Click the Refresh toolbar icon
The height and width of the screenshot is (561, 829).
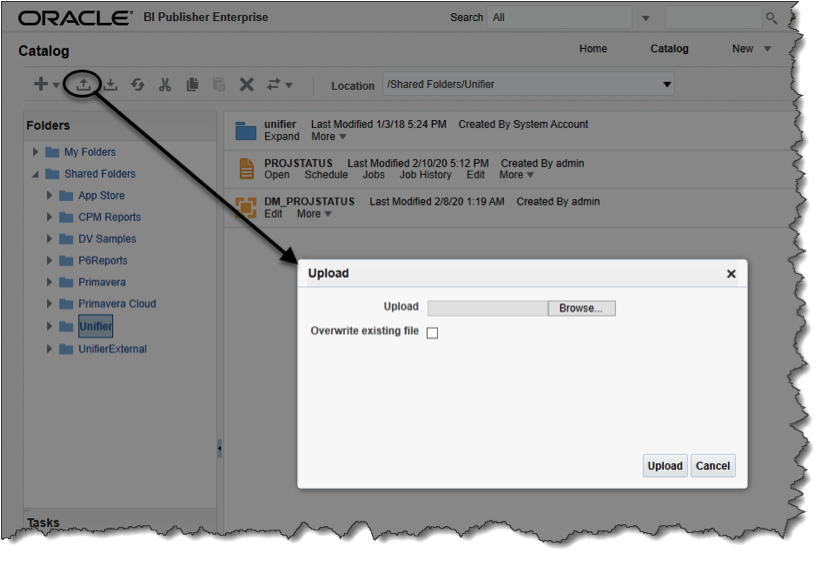pos(137,85)
